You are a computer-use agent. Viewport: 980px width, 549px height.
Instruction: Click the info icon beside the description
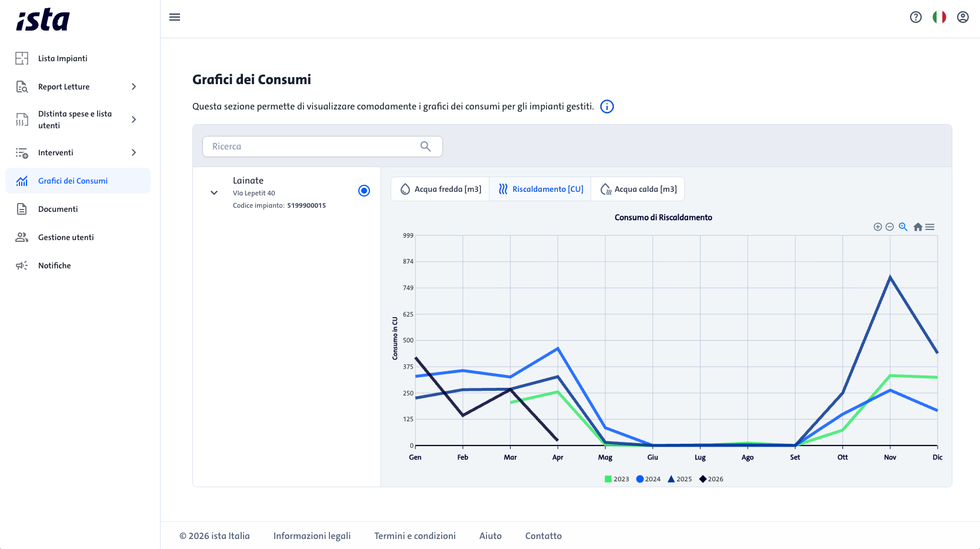(607, 107)
